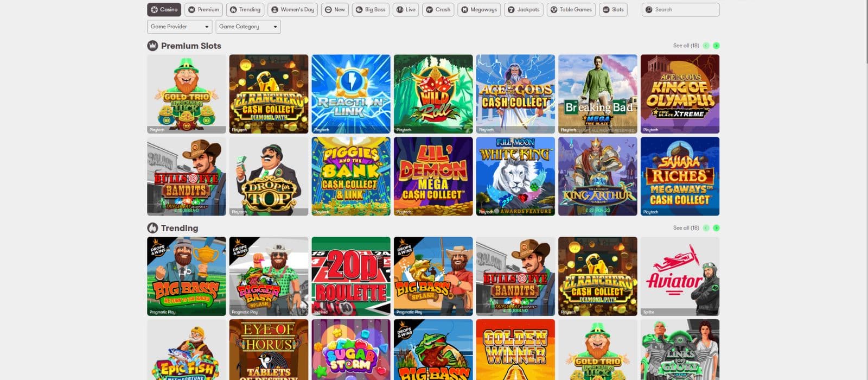Click the next arrow in Premium Slots

tap(716, 46)
